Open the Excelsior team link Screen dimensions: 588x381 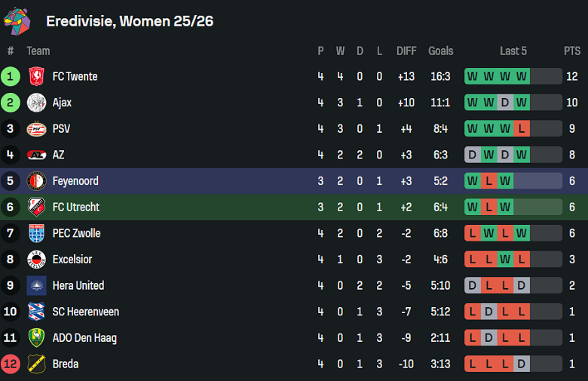click(x=72, y=260)
